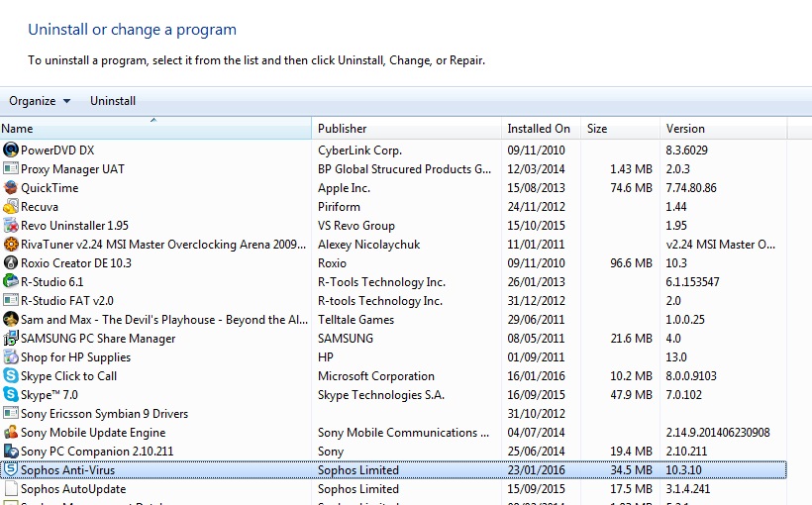Click the Skype Click to Call icon
Screen dimensions: 812x505
pos(10,376)
